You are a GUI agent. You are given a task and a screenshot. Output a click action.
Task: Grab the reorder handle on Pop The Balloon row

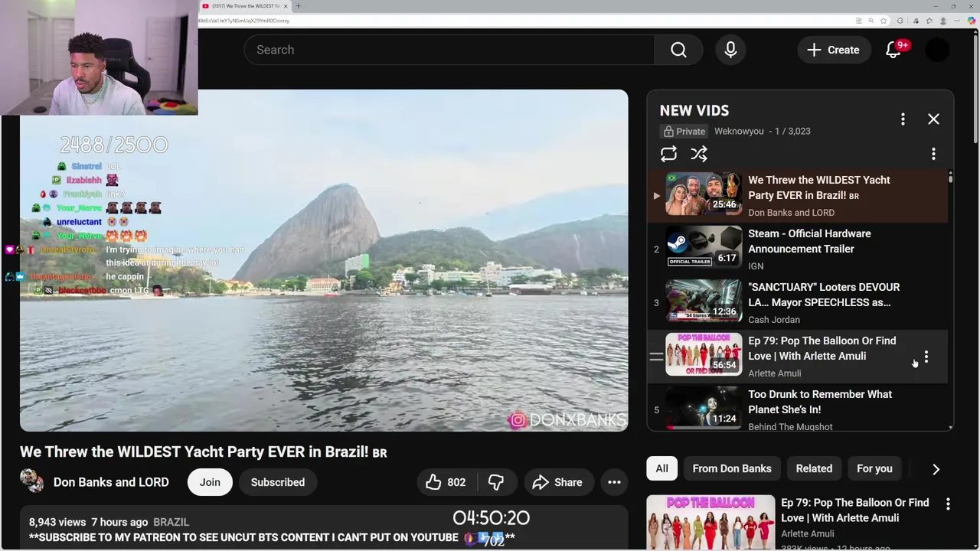click(x=656, y=357)
